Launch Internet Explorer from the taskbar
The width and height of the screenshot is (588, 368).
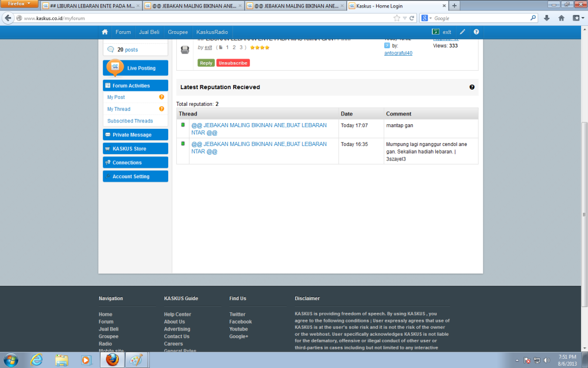[x=36, y=360]
